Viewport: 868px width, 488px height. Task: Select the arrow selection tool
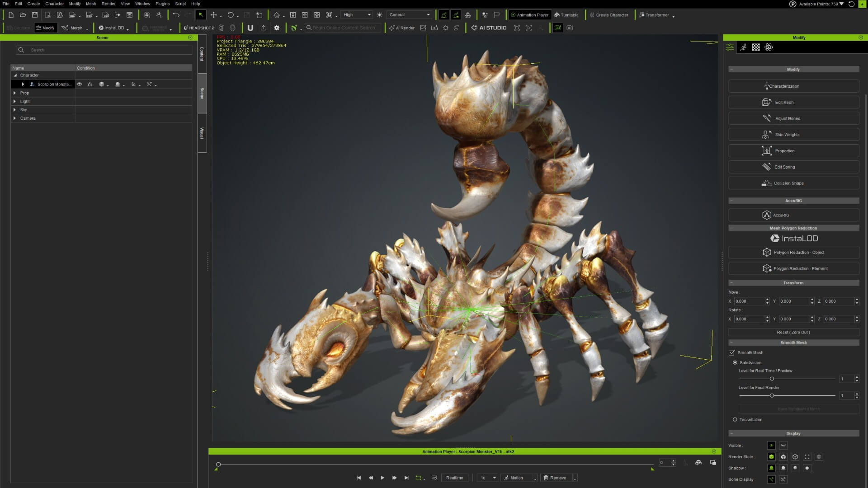tap(201, 15)
